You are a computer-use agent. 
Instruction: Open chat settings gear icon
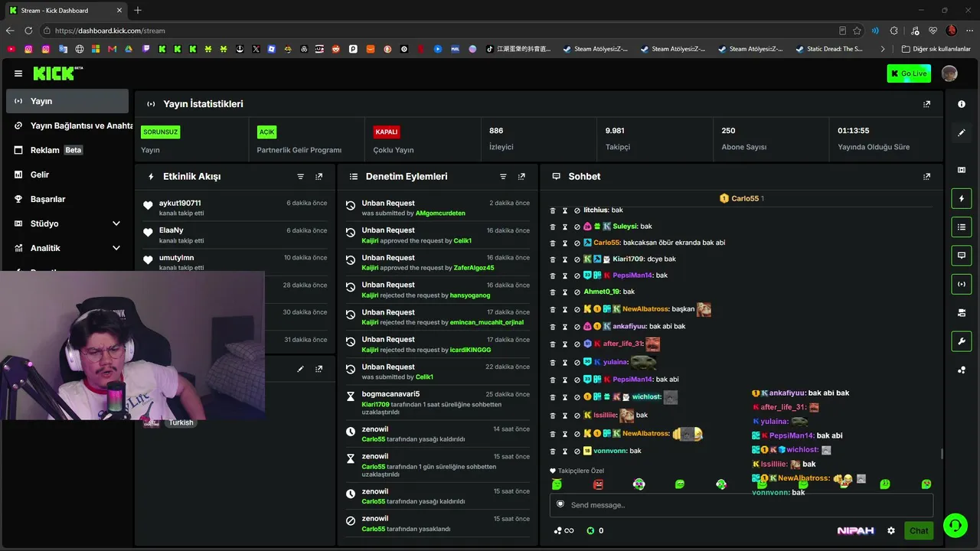pos(891,530)
